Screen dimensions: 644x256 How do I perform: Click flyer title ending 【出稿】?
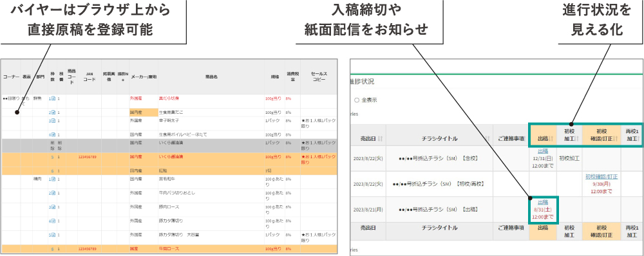coord(439,209)
